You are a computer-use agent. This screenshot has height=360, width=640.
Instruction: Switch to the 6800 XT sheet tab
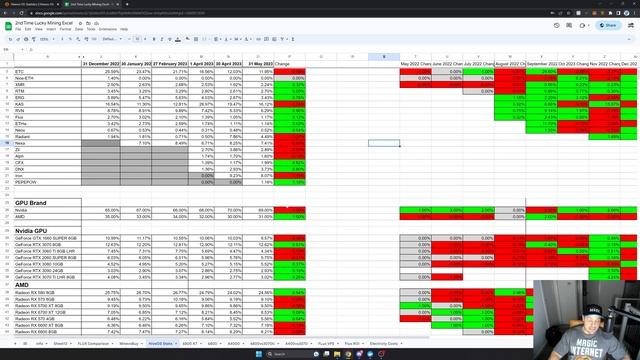pos(190,344)
